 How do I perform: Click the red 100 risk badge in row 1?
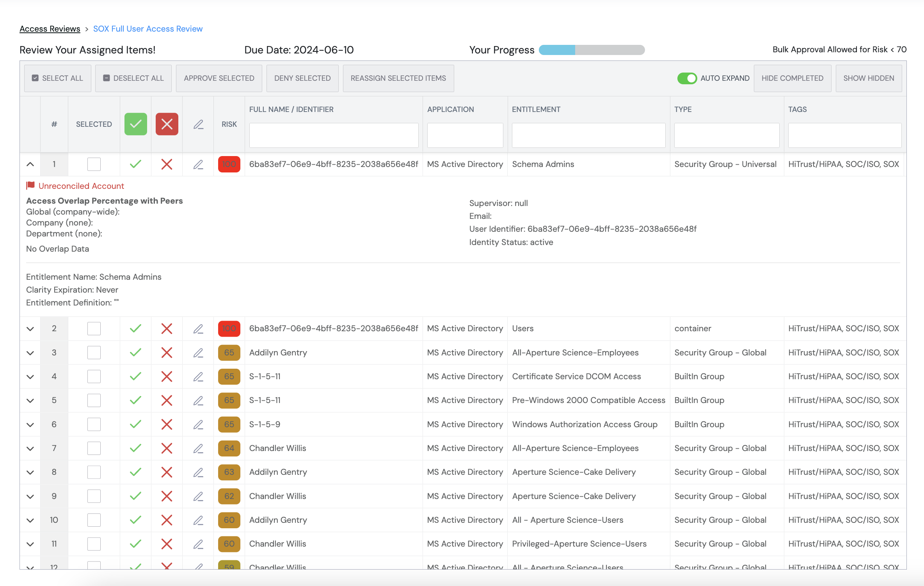[x=229, y=164]
